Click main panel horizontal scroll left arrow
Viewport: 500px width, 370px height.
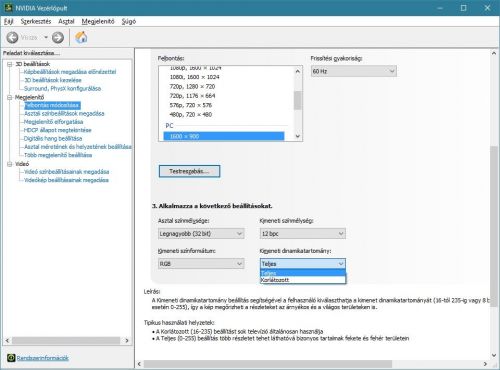139,364
